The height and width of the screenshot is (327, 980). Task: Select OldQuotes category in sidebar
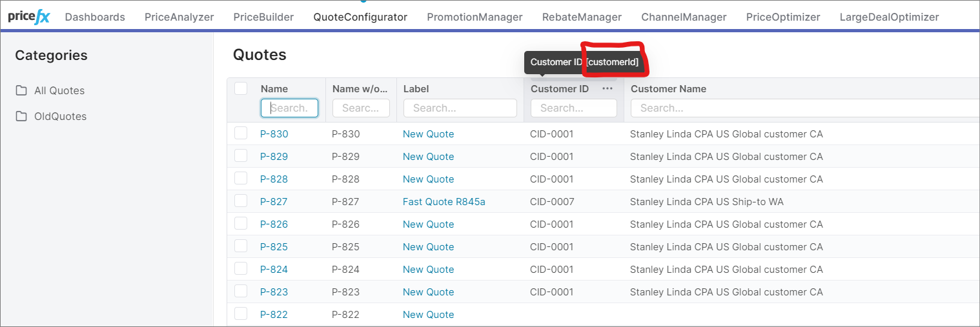click(60, 117)
